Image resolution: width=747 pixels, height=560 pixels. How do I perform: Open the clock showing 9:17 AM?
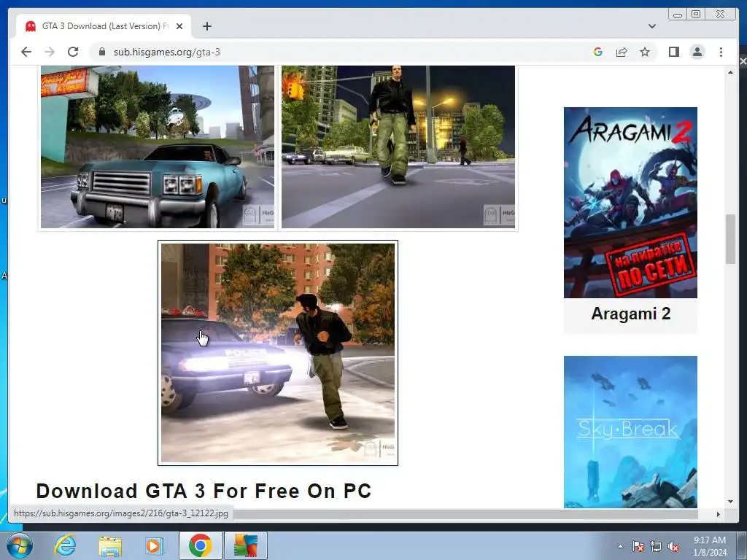(710, 545)
